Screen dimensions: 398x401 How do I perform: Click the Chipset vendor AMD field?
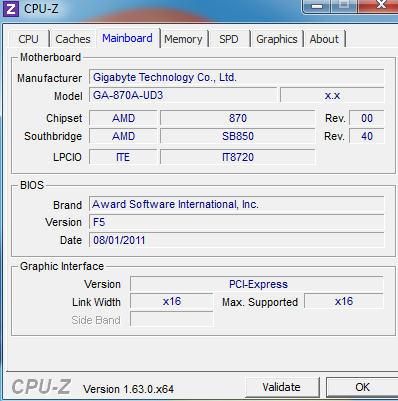click(123, 118)
